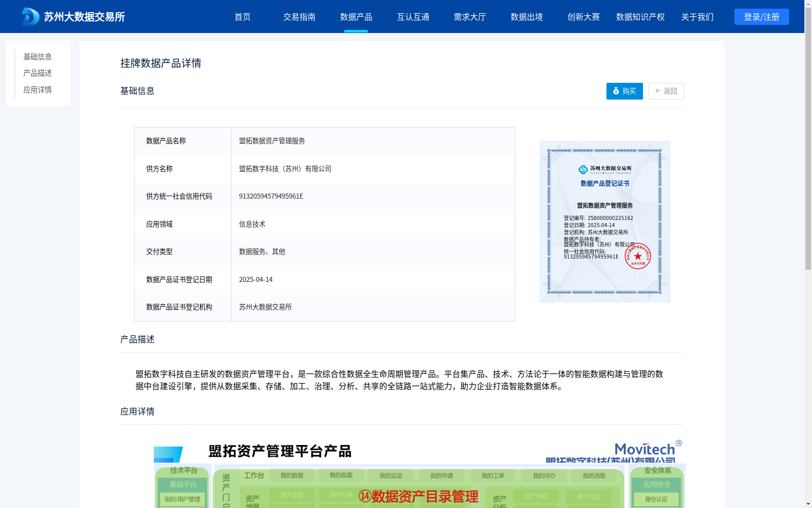812x508 pixels.
Task: Open 数据知识产权 in the top nav
Action: [640, 17]
